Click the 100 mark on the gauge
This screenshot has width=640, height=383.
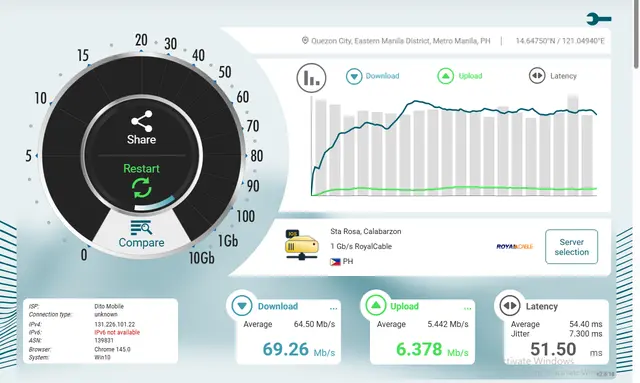click(246, 216)
